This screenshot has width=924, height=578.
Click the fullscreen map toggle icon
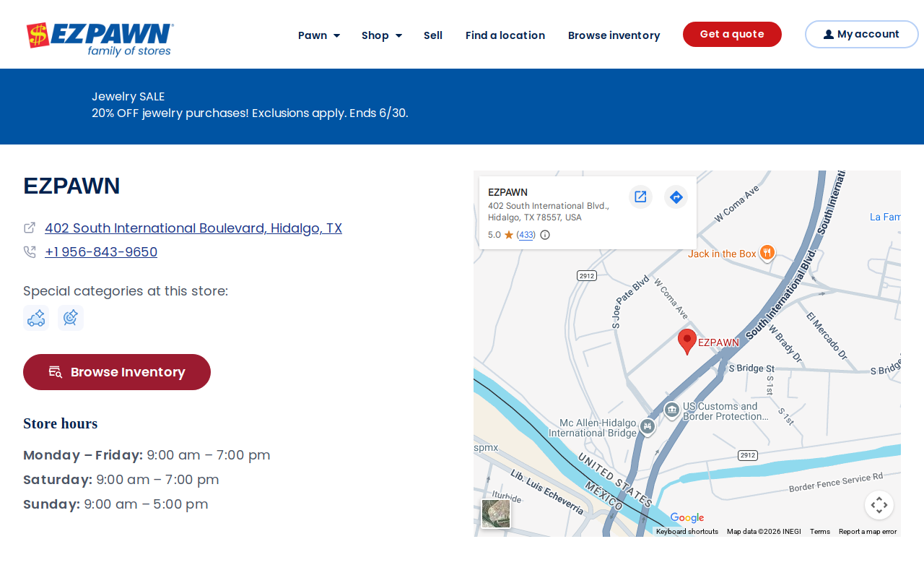tap(879, 505)
